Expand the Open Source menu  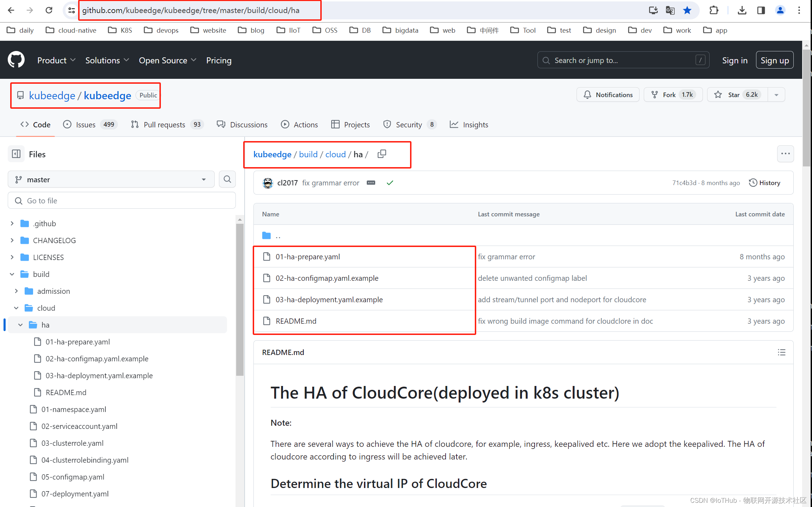click(168, 60)
